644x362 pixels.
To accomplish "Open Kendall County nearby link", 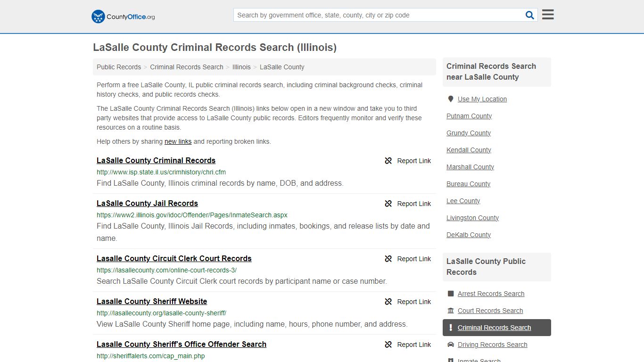I will (469, 150).
